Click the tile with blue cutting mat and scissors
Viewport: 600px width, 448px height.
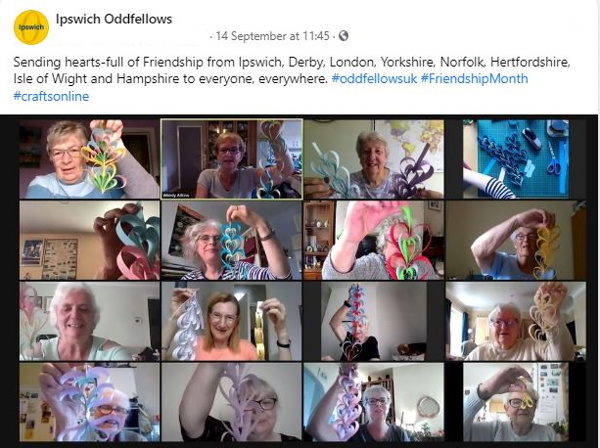(515, 159)
